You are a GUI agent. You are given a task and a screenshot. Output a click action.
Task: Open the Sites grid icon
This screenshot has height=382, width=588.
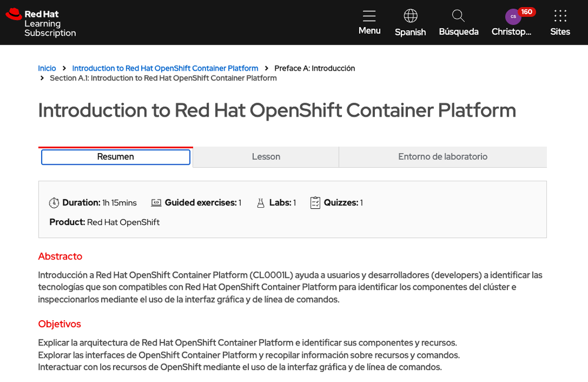point(560,16)
